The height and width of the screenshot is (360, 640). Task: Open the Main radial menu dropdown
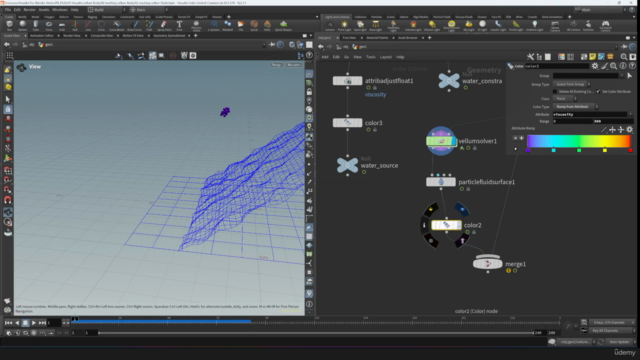click(x=149, y=9)
